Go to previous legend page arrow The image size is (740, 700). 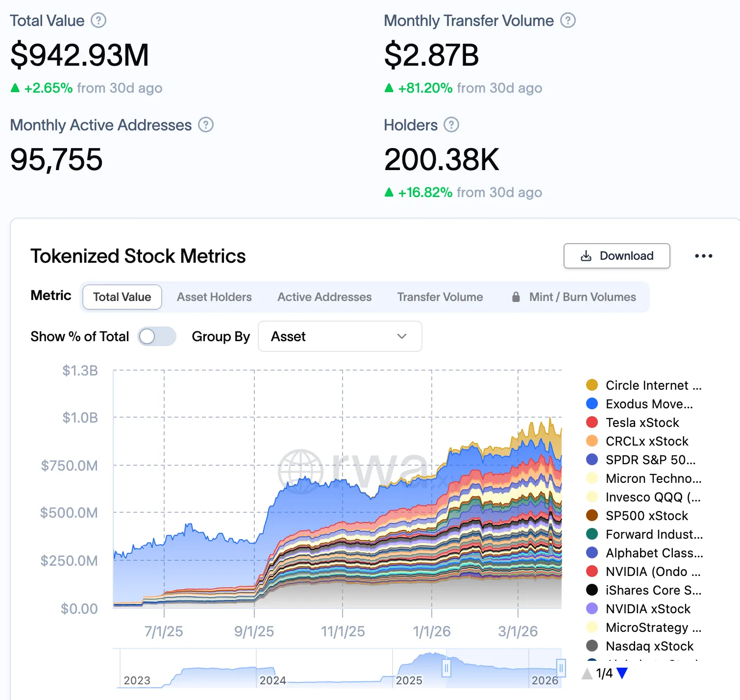[x=587, y=674]
